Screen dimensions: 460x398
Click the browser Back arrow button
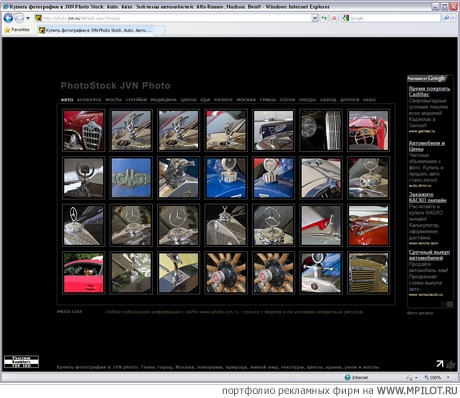pyautogui.click(x=8, y=18)
